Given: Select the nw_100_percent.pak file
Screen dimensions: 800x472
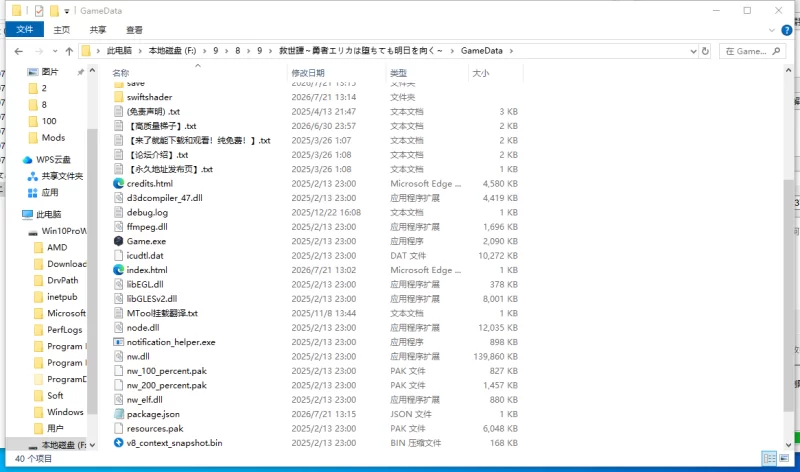Looking at the screenshot, I should 166,370.
